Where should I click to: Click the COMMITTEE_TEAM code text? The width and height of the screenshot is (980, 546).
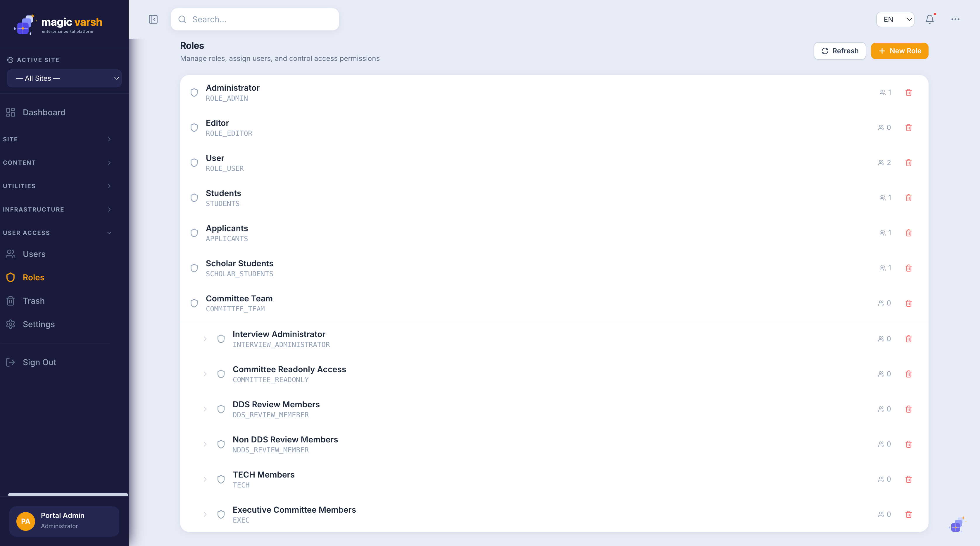click(x=235, y=309)
